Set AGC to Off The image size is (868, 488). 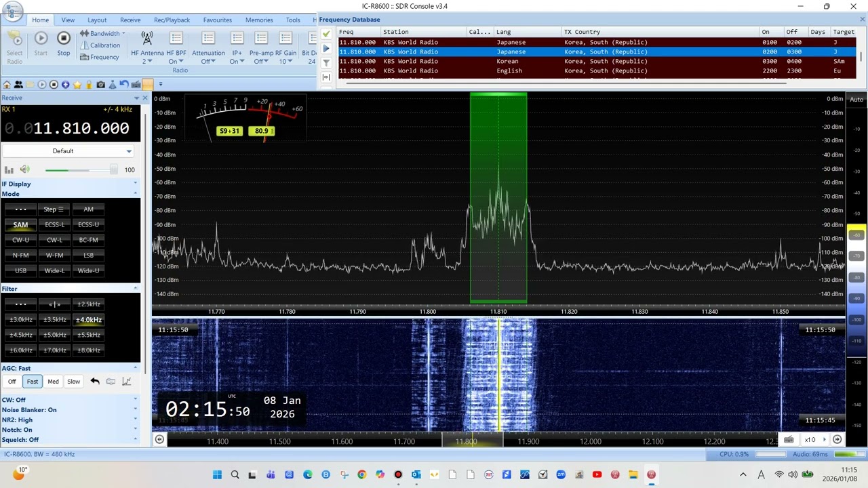tap(12, 382)
